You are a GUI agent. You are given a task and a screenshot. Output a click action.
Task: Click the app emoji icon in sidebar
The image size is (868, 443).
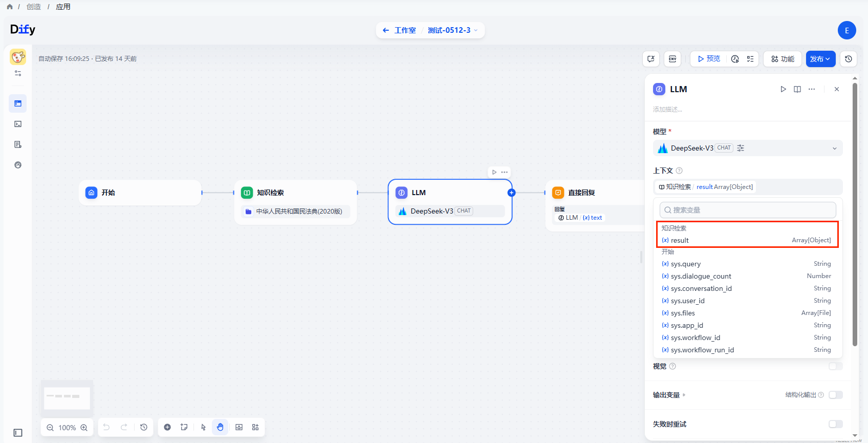click(x=18, y=56)
